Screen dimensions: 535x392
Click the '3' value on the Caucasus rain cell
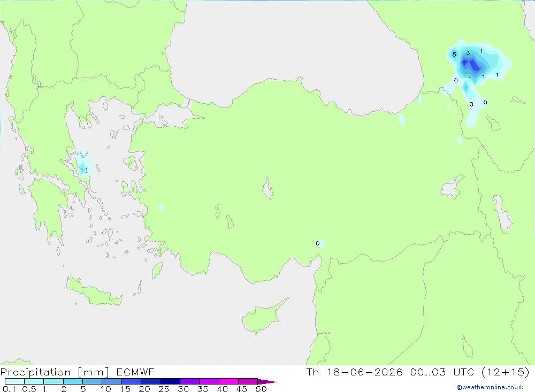tap(468, 53)
